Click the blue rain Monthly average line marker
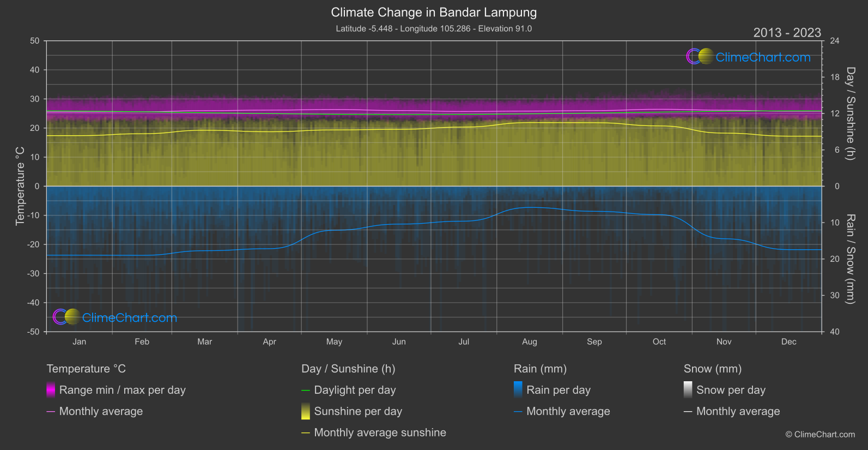The width and height of the screenshot is (868, 450). [518, 411]
